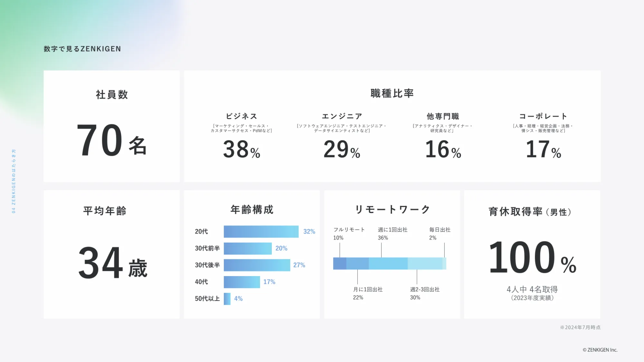
Task: Click the 他専門職 category label
Action: point(443,116)
